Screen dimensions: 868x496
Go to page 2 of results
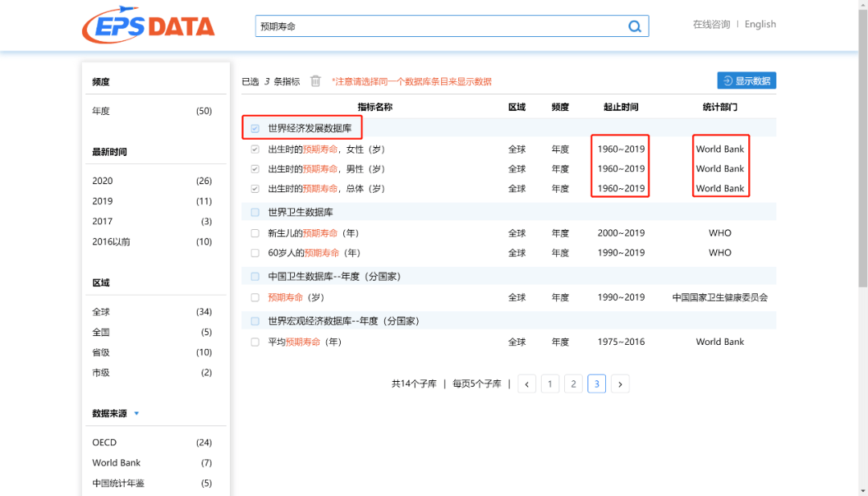pos(573,383)
